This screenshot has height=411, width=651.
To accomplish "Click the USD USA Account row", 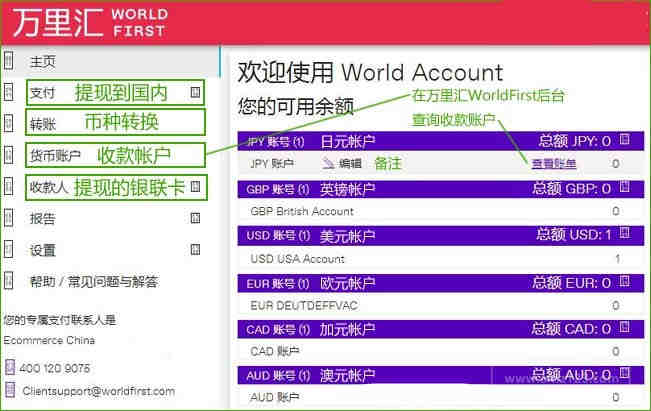I will (441, 259).
